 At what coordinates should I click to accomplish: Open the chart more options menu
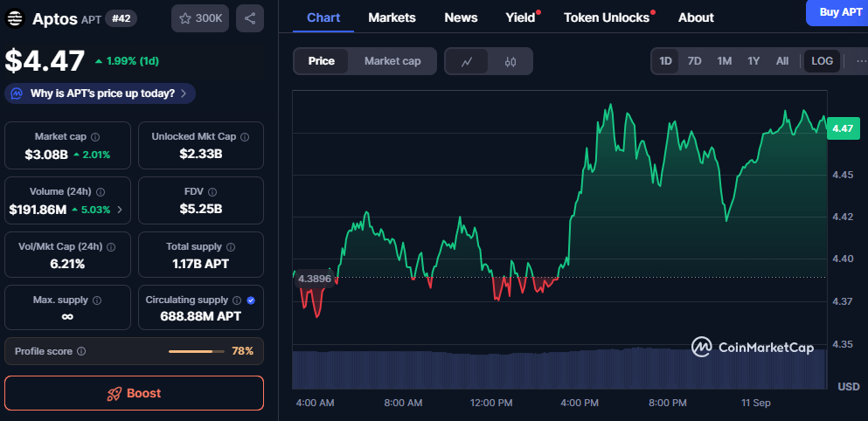855,61
